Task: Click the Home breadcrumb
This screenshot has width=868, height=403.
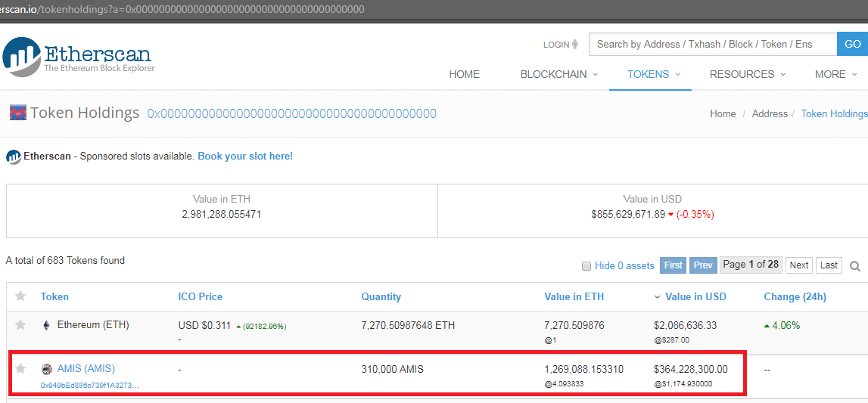Action: (x=723, y=113)
